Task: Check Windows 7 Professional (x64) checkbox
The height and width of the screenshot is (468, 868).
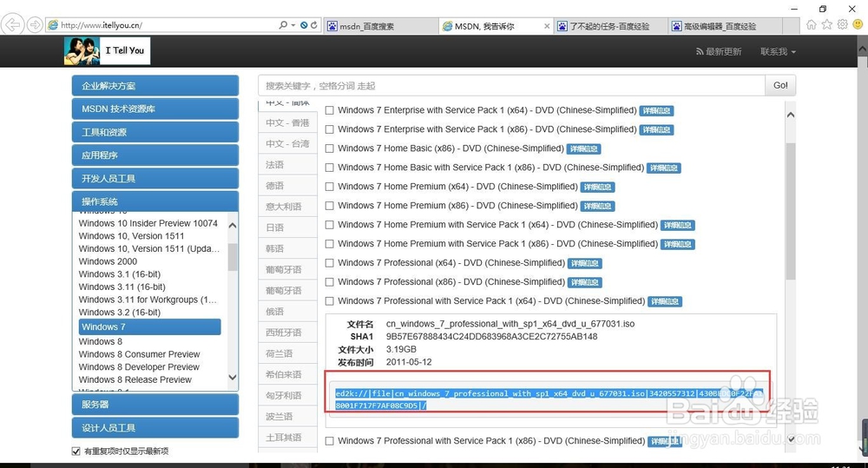Action: 329,263
